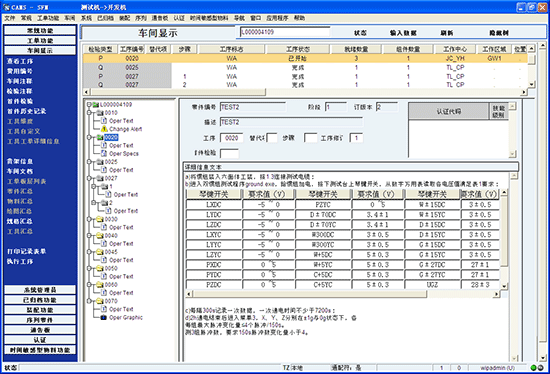Image resolution: width=550 pixels, height=374 pixels.
Task: Click the 打印记录表单 link
Action: point(27,251)
